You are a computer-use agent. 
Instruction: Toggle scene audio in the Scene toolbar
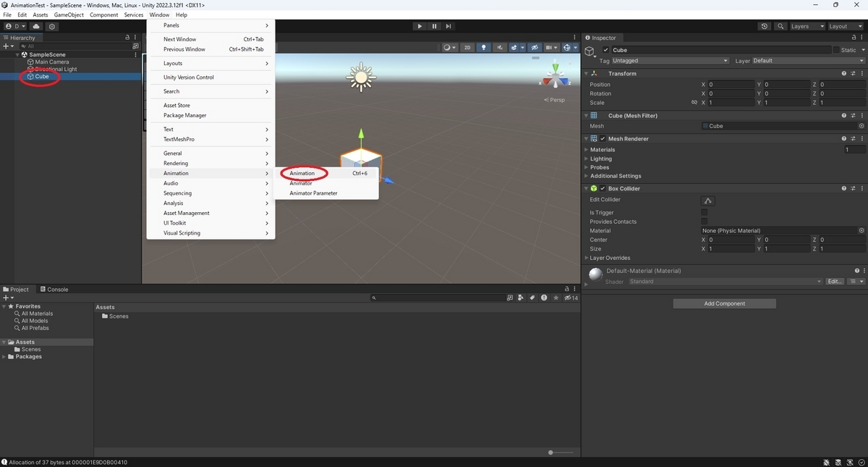(501, 48)
